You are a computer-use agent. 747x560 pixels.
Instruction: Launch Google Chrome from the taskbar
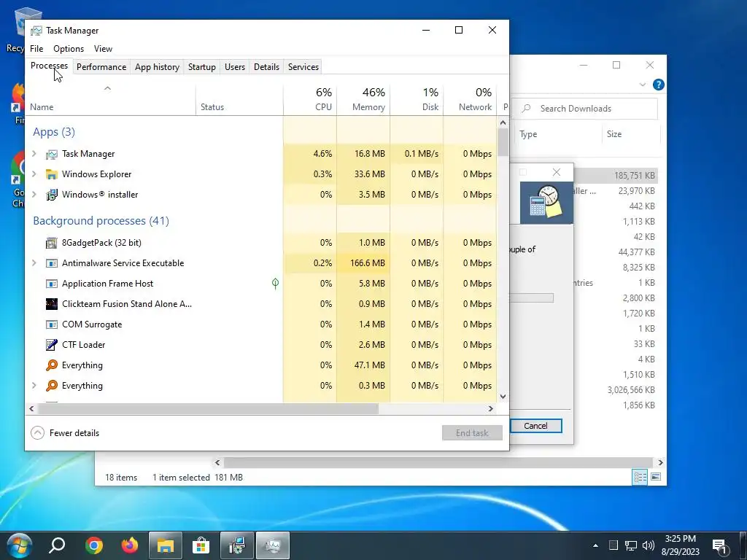[x=94, y=545]
